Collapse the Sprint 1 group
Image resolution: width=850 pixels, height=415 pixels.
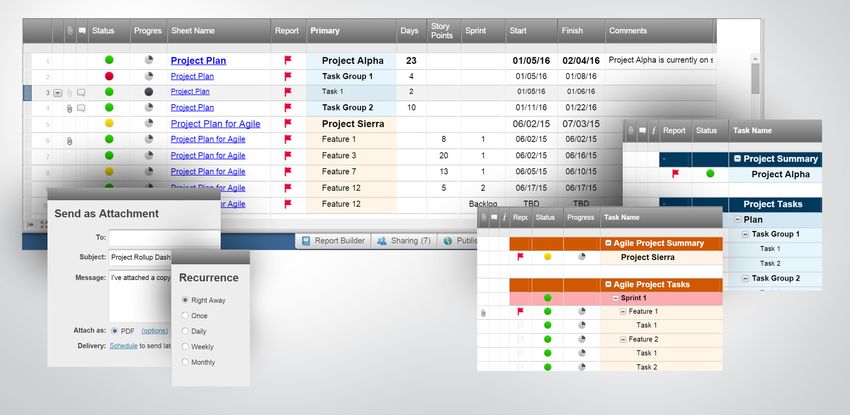pos(616,298)
